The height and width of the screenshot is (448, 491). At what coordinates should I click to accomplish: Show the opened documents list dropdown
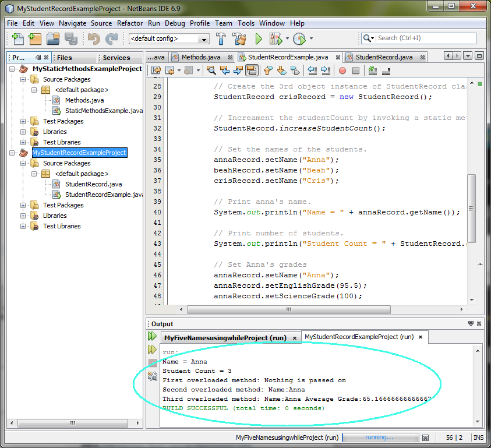tap(468, 56)
